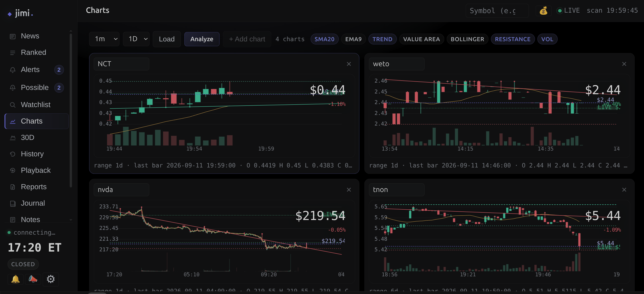Select the Charts sidebar tab
The height and width of the screenshot is (294, 644).
[37, 121]
